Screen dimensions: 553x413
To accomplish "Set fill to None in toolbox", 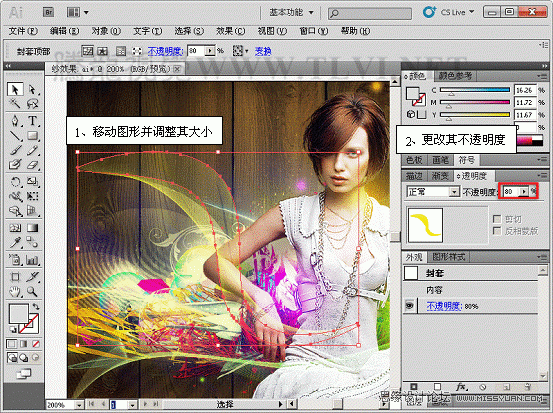I will (x=36, y=344).
